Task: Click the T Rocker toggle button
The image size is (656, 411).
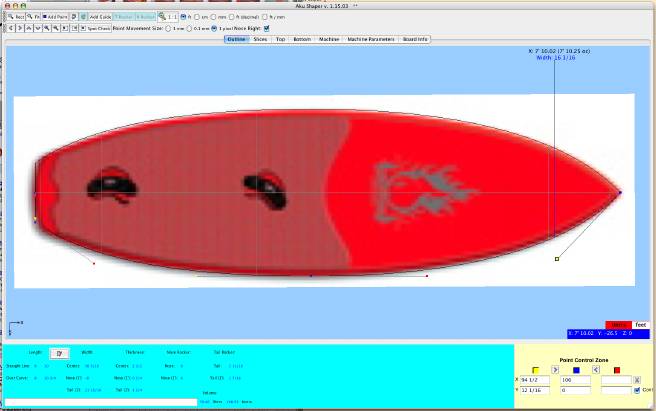Action: point(125,17)
